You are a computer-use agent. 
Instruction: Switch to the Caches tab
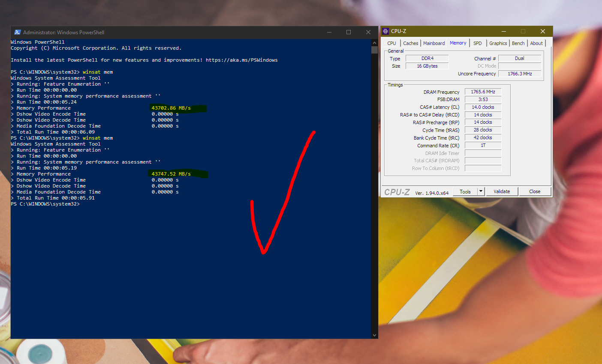(410, 43)
